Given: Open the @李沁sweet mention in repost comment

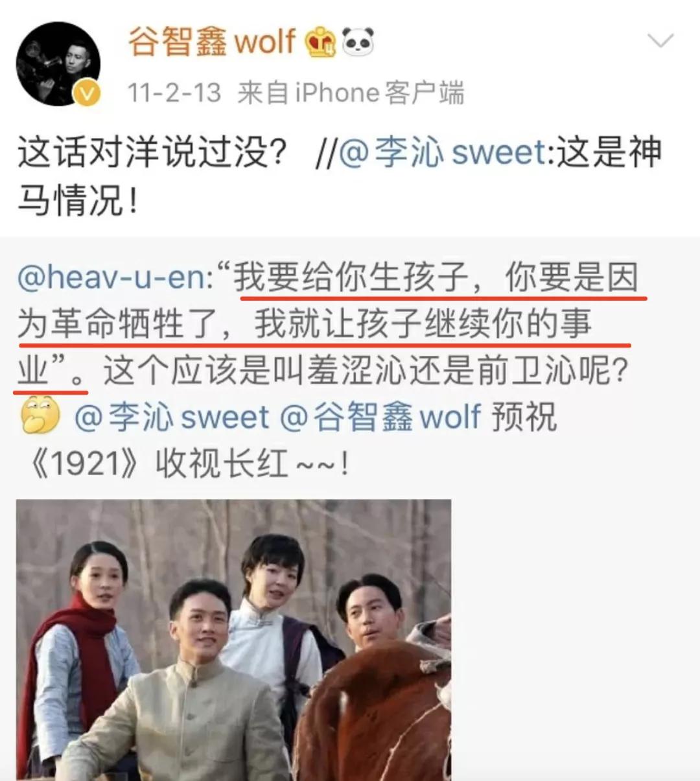Looking at the screenshot, I should click(442, 153).
